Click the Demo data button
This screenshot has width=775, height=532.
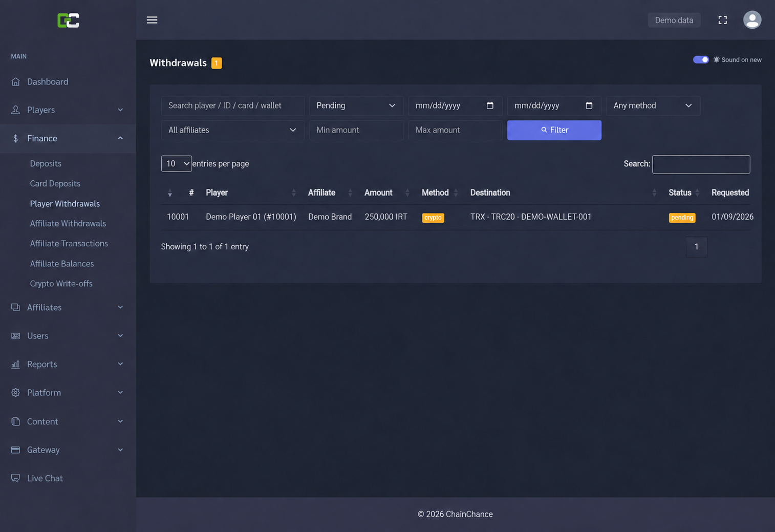coord(674,20)
